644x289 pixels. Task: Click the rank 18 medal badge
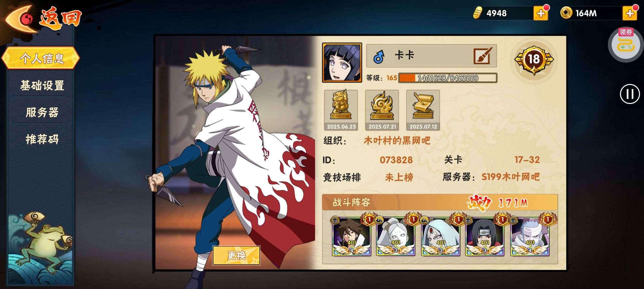click(x=534, y=59)
